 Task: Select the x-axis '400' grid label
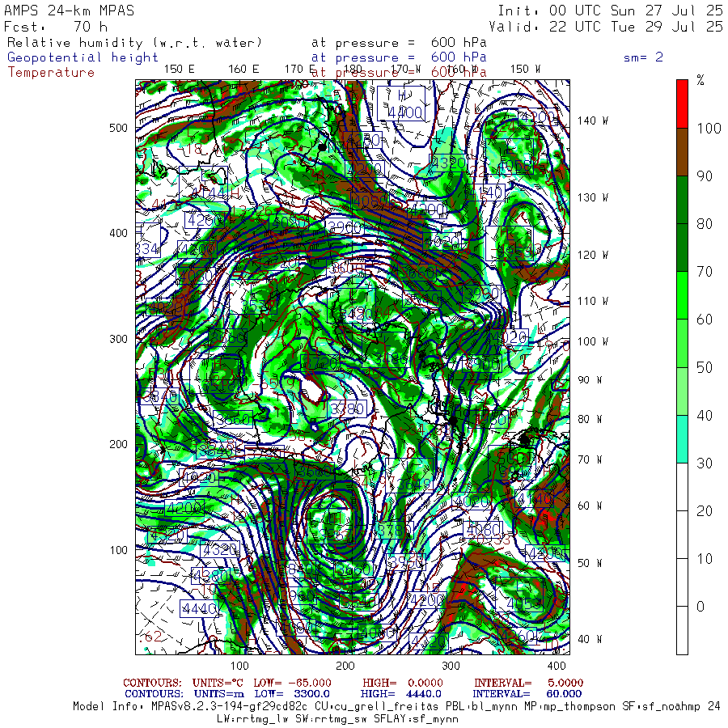(557, 666)
